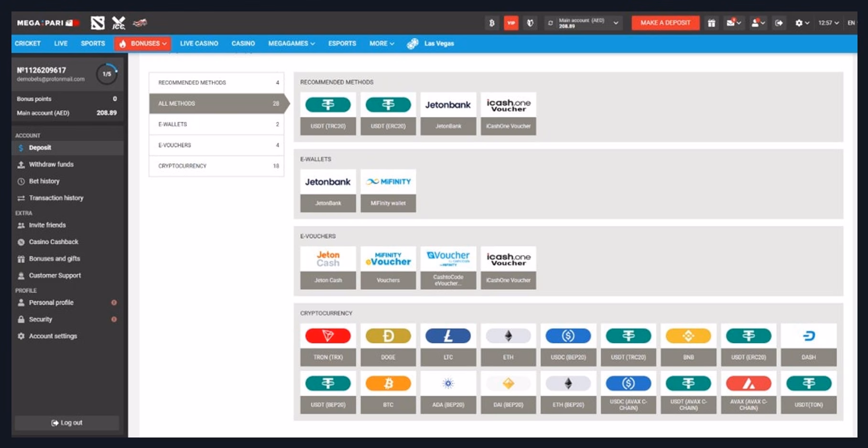
Task: Select the E-WALLETS category tab
Action: (x=217, y=124)
